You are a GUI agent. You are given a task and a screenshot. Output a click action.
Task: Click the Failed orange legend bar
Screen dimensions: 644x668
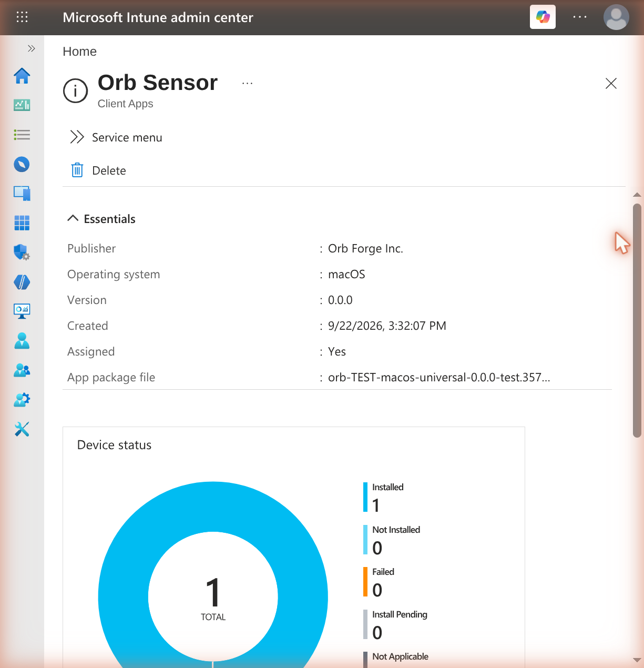[365, 582]
